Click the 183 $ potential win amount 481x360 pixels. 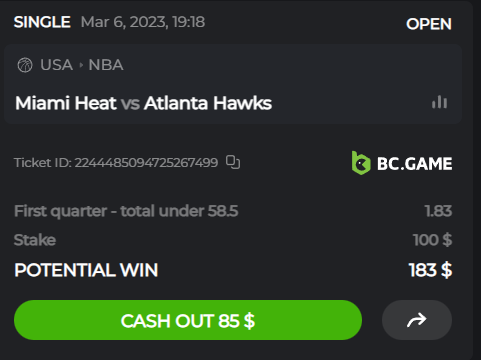430,270
